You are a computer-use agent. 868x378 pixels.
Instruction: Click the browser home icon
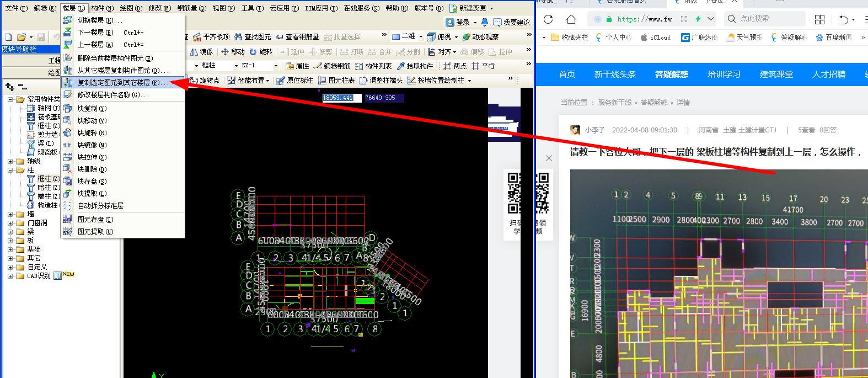pyautogui.click(x=571, y=19)
